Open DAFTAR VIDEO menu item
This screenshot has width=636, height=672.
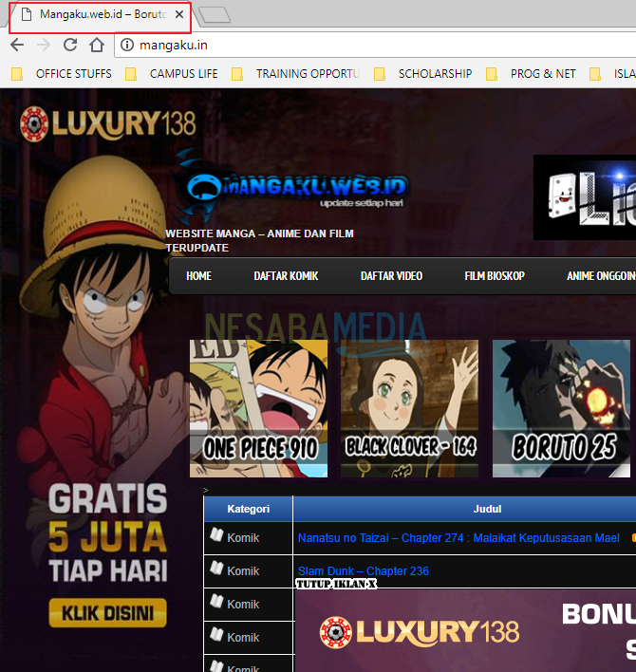(x=391, y=276)
